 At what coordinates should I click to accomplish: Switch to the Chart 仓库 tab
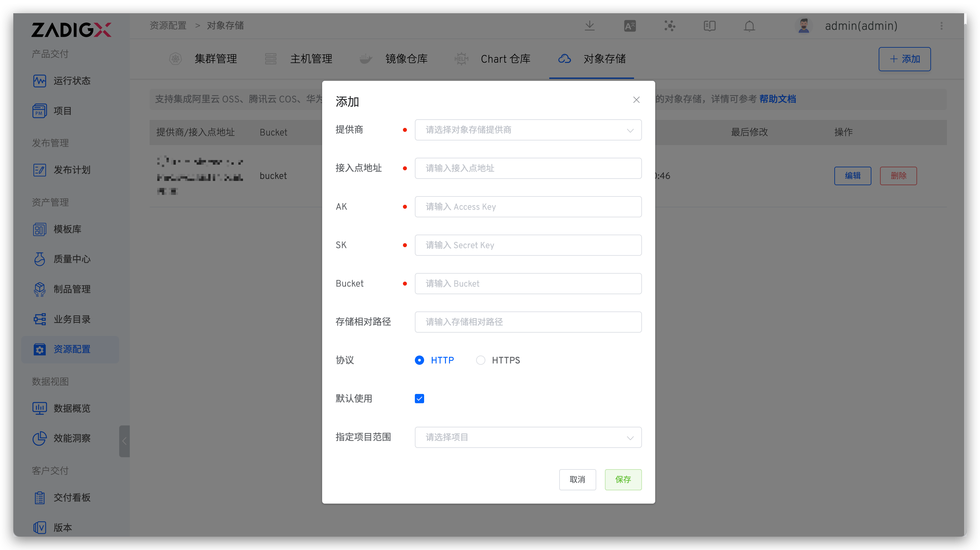(505, 59)
